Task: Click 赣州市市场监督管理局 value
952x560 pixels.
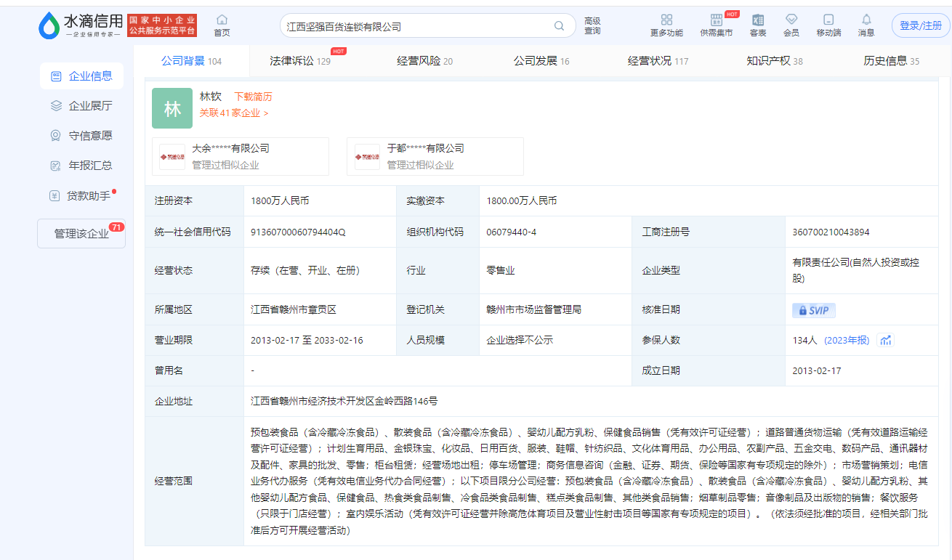Action: pyautogui.click(x=534, y=309)
